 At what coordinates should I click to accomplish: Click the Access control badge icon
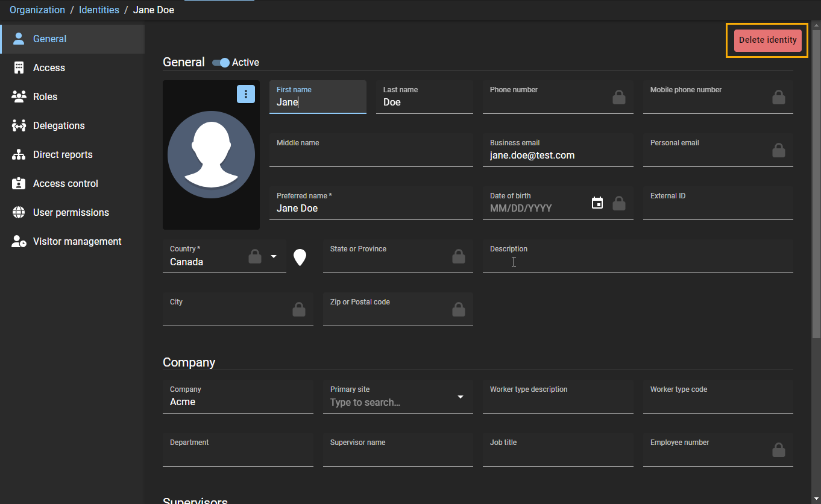19,183
